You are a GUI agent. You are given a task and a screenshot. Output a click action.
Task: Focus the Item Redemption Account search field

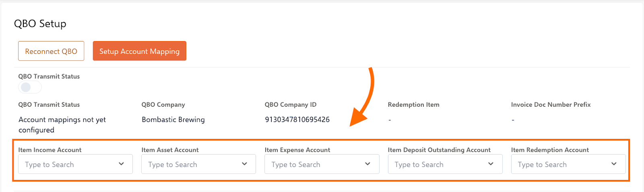[557, 164]
